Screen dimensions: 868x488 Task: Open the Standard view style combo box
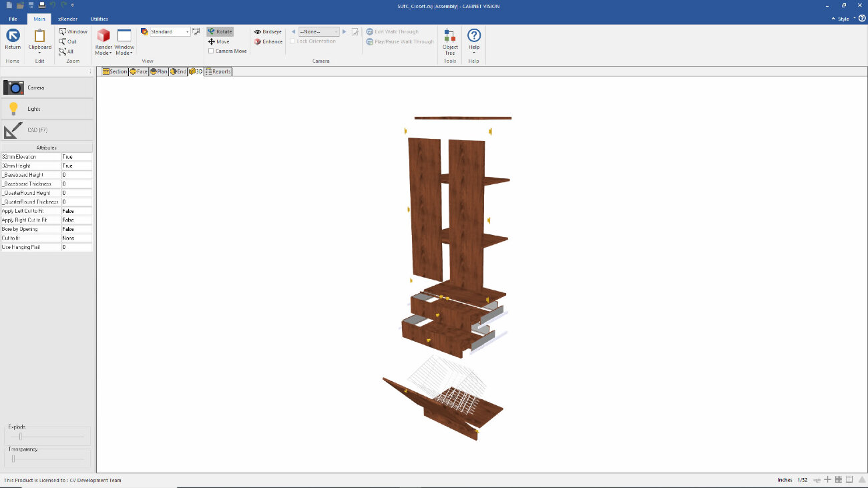click(166, 31)
